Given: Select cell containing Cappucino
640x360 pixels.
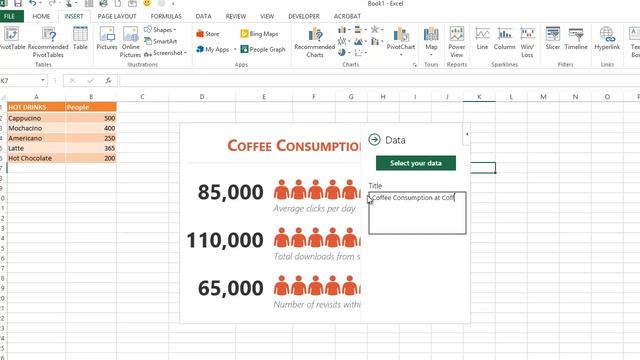Looking at the screenshot, I should click(36, 118).
